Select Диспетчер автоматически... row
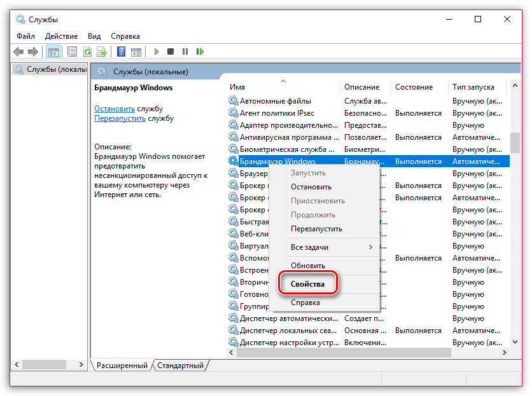The height and width of the screenshot is (396, 532). click(x=368, y=318)
